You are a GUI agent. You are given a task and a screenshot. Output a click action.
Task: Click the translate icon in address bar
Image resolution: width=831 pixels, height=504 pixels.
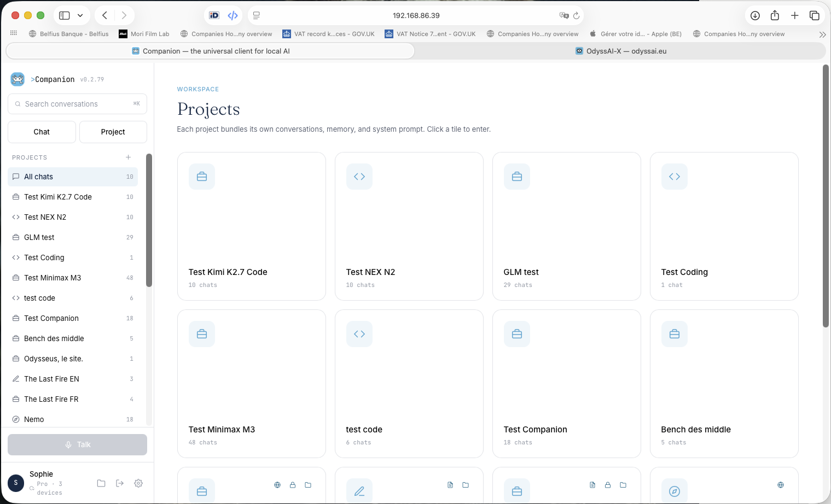click(x=564, y=15)
